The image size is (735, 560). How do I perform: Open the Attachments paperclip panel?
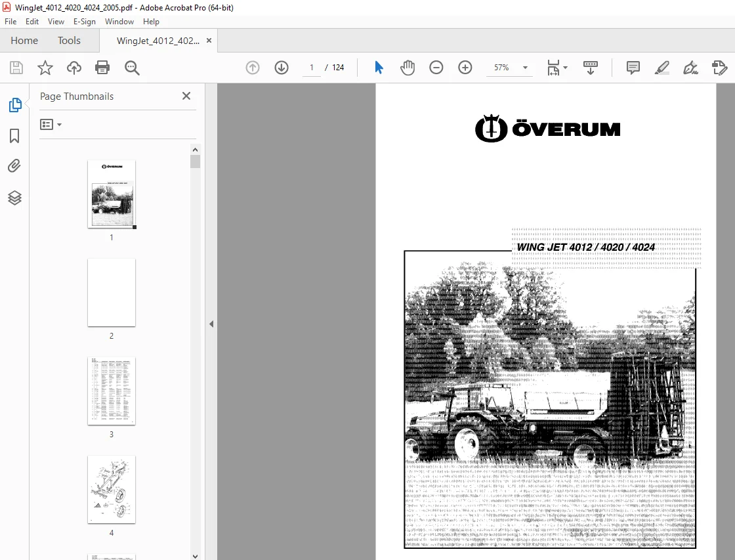[x=14, y=166]
